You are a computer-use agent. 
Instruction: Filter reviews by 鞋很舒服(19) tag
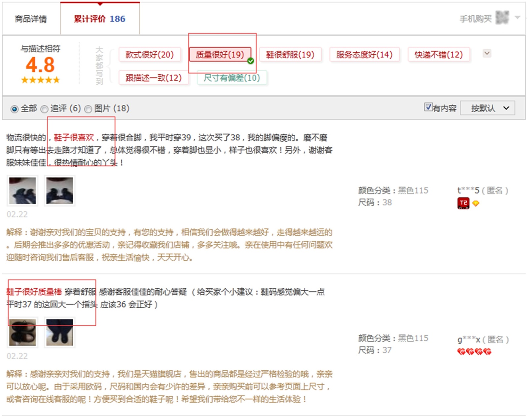coord(290,55)
